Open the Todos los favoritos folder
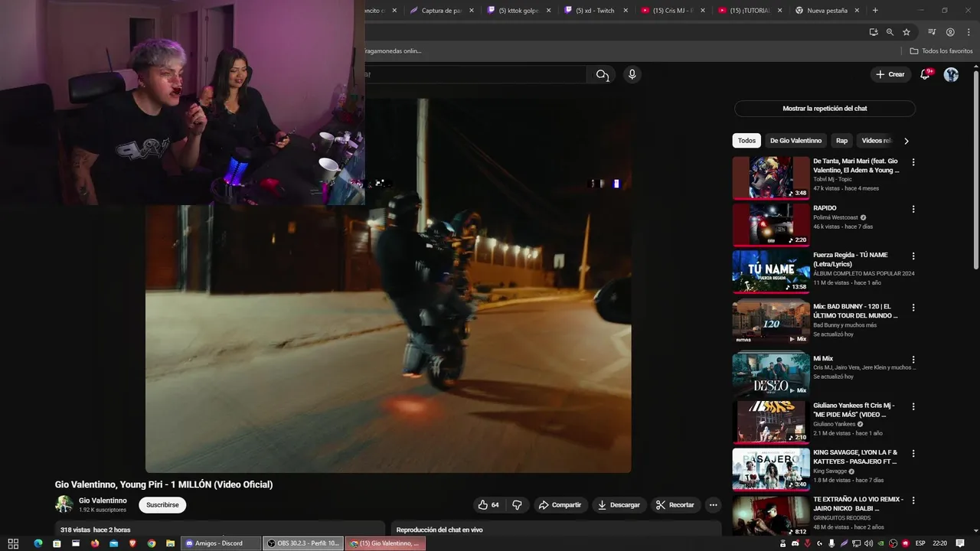The image size is (980, 551). (x=941, y=51)
